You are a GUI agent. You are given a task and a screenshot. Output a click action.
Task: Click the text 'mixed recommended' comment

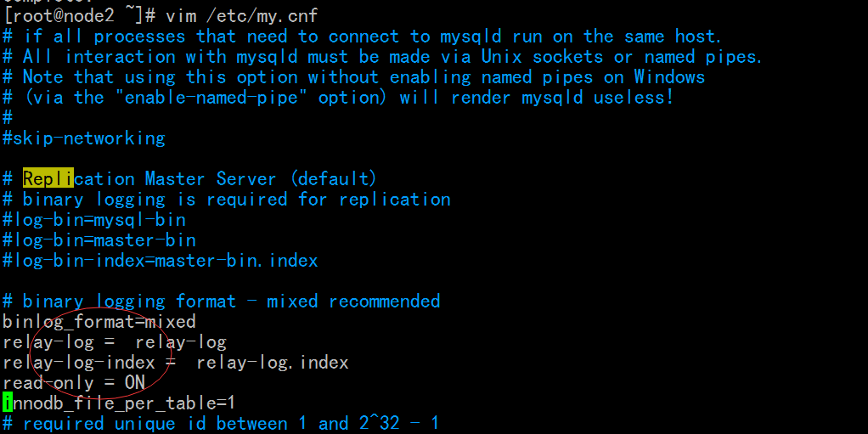[353, 302]
